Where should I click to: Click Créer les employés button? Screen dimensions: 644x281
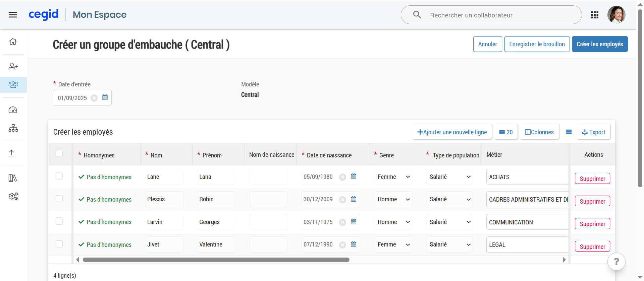coord(599,44)
